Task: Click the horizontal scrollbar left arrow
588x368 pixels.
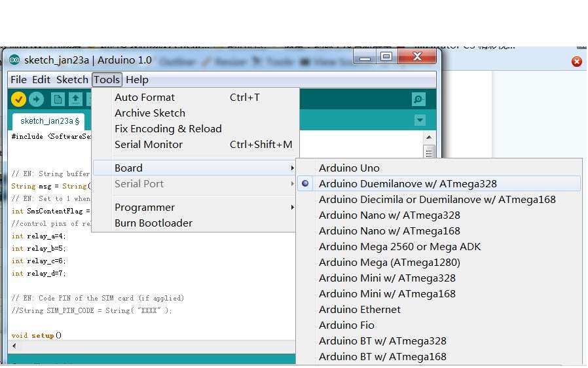Action: coord(14,346)
